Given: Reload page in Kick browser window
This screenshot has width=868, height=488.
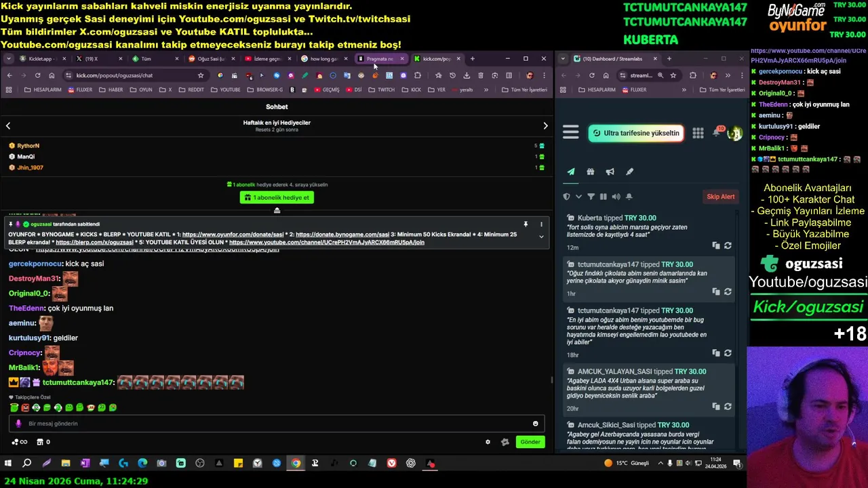Looking at the screenshot, I should click(37, 75).
